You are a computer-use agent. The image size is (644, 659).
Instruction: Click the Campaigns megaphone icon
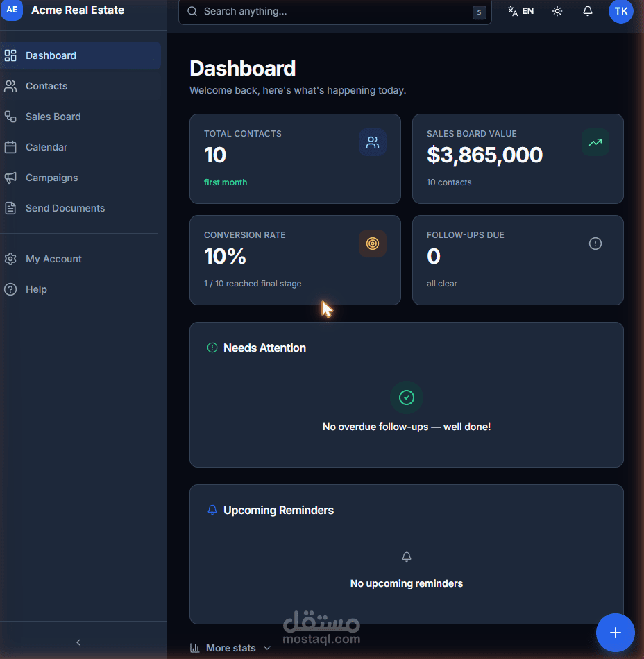pos(10,178)
